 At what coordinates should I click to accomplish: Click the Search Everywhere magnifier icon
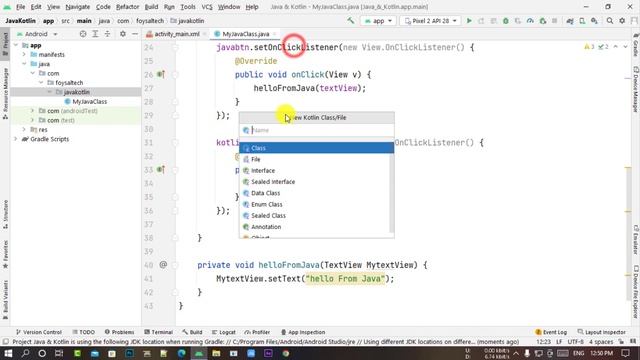click(x=610, y=20)
